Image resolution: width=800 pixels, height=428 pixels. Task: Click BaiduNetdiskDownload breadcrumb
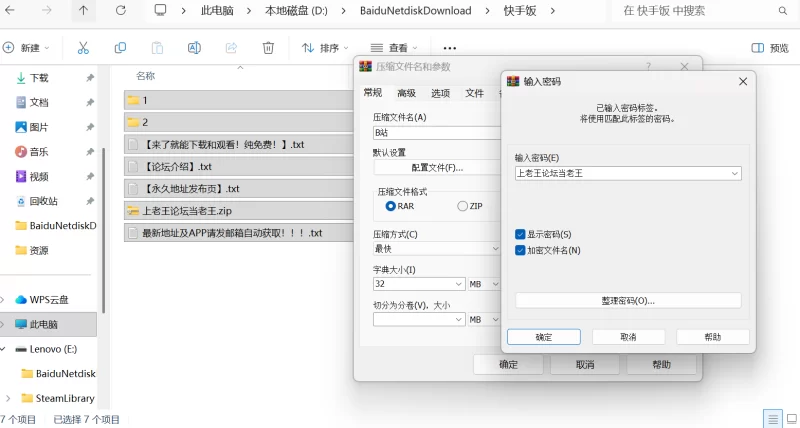pyautogui.click(x=415, y=10)
